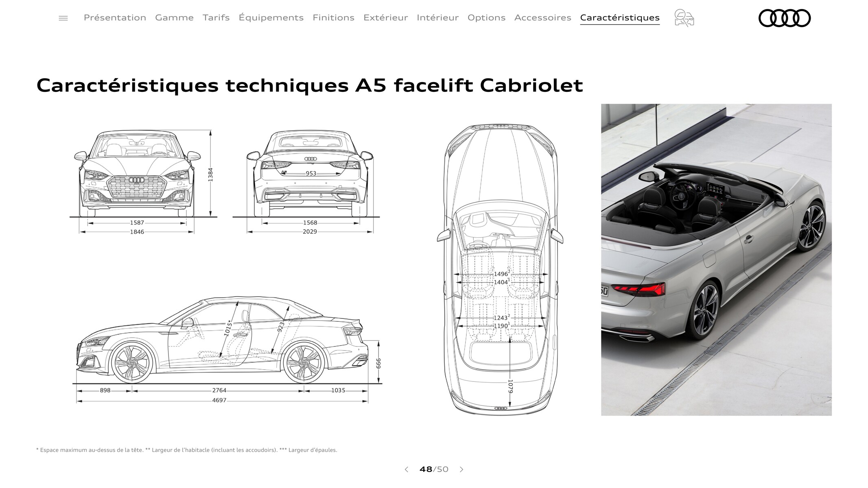868x488 pixels.
Task: Click the grey A5 Cabriolet photo
Action: click(x=716, y=259)
